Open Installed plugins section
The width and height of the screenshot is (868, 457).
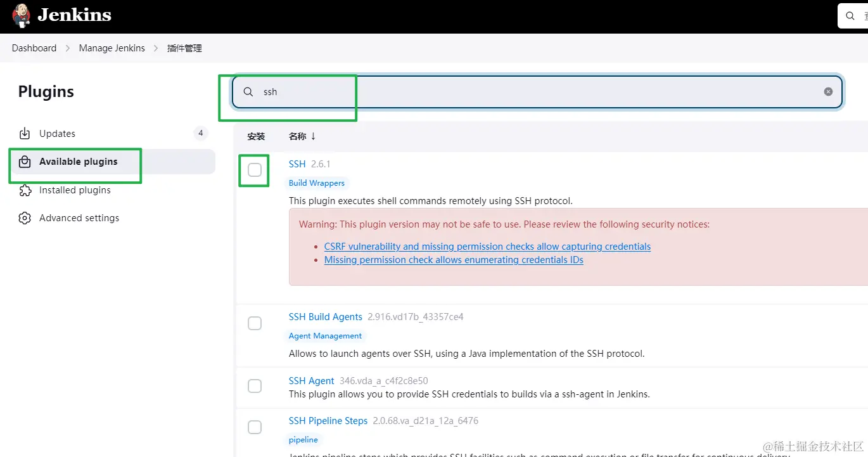coord(75,190)
